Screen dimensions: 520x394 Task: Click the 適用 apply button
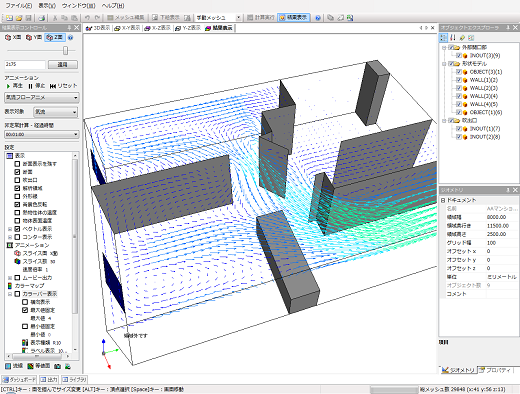(x=63, y=64)
